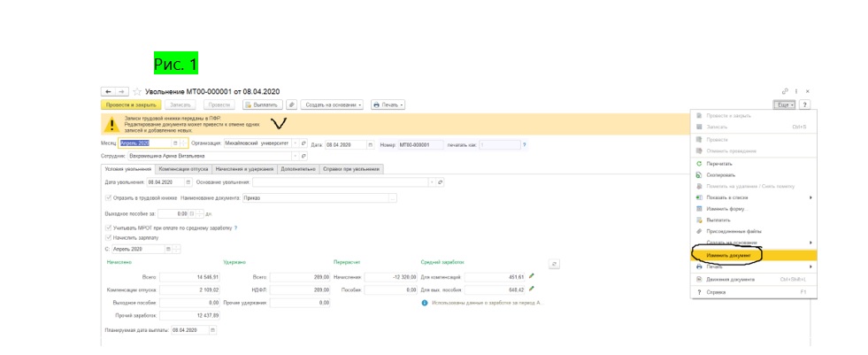This screenshot has width=868, height=355.
Task: Open calendar for Дата увольнения field
Action: tap(187, 182)
